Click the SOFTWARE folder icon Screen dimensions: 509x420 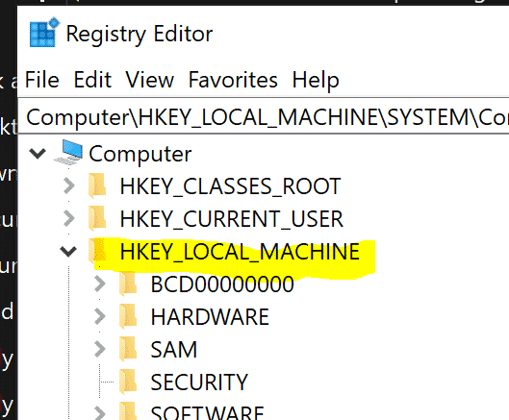point(128,411)
